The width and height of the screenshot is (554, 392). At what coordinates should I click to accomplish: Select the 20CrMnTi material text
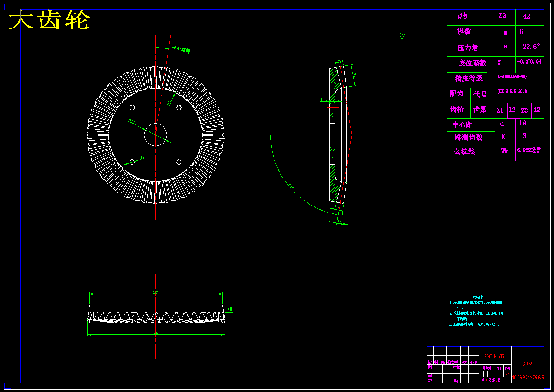tap(493, 357)
